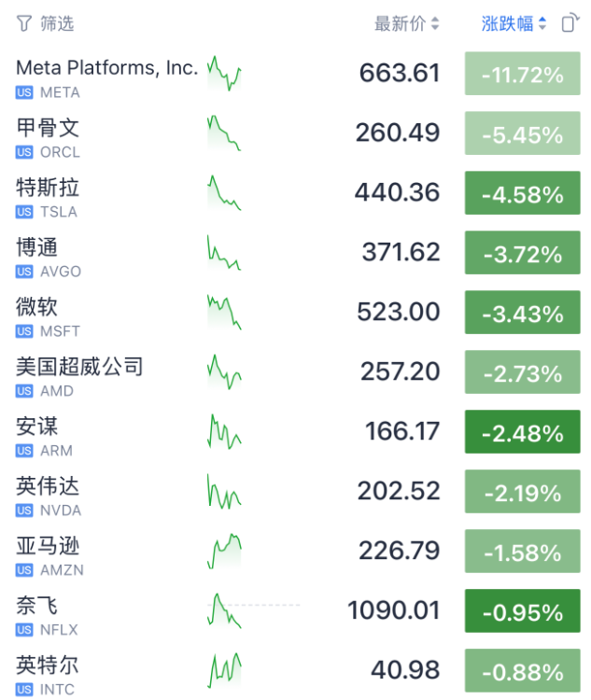Image resolution: width=591 pixels, height=700 pixels.
Task: Click the US market badge beside ORCL
Action: coord(24,152)
